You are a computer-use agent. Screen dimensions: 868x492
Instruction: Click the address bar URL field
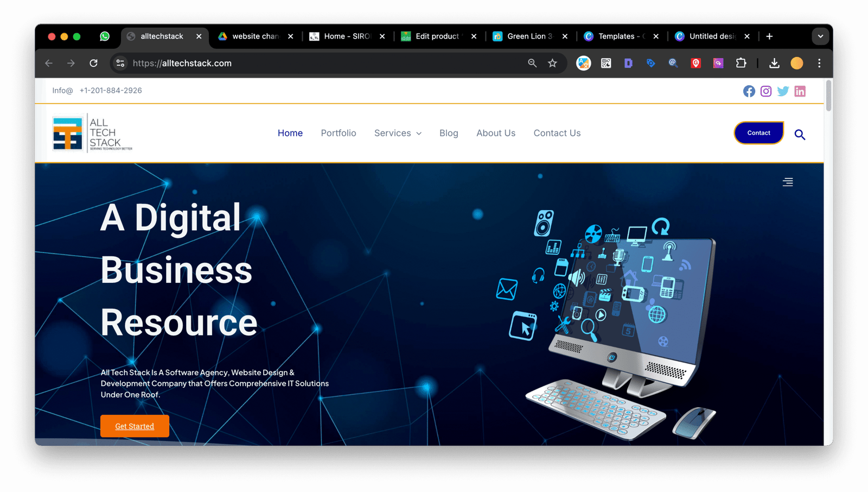click(325, 63)
